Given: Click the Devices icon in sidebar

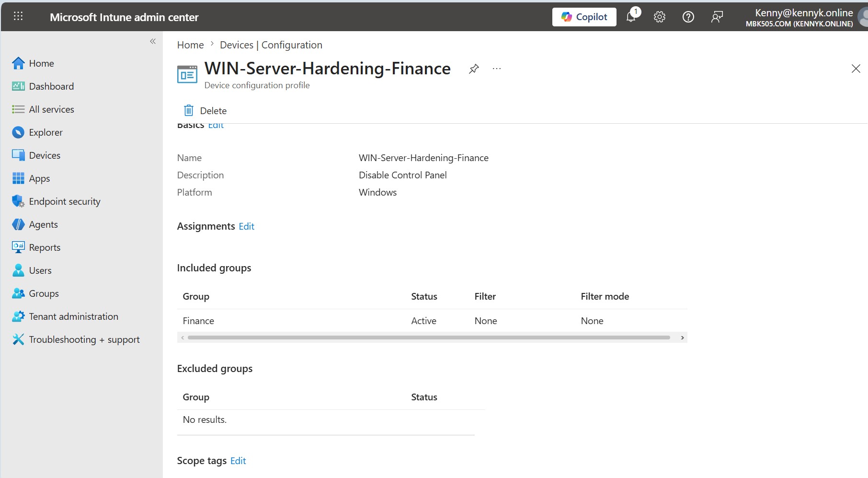Looking at the screenshot, I should coord(18,155).
